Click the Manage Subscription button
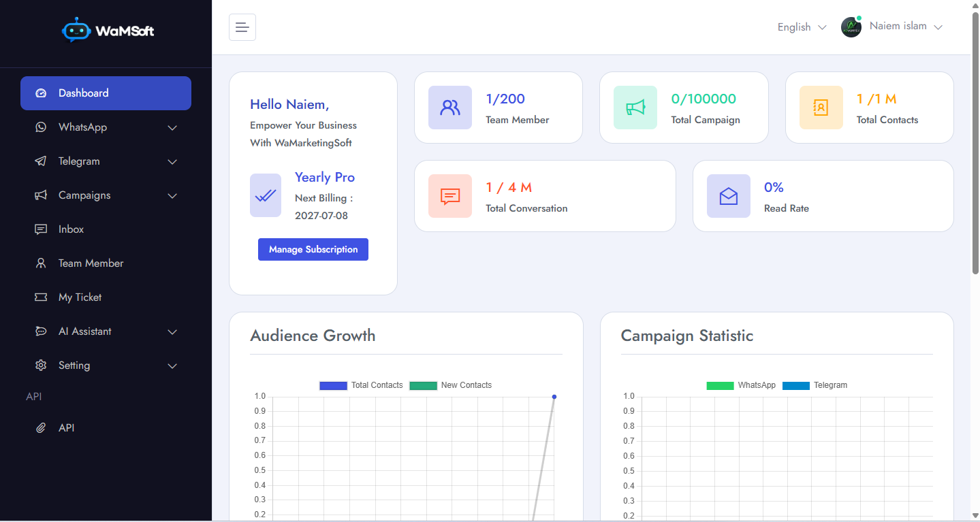Viewport: 980px width, 522px height. coord(313,249)
